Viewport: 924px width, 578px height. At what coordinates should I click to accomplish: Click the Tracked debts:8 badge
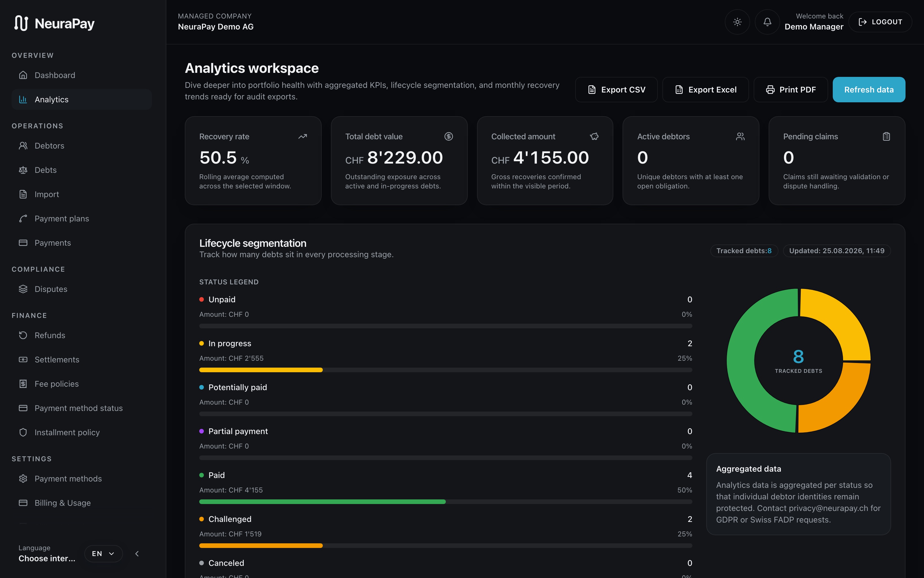(x=744, y=251)
